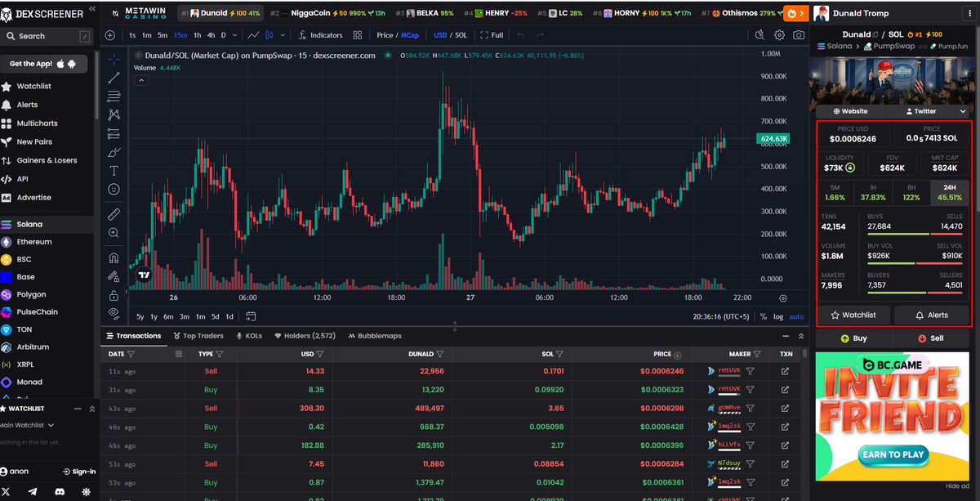The height and width of the screenshot is (501, 980).
Task: Click the Website button
Action: [x=850, y=111]
